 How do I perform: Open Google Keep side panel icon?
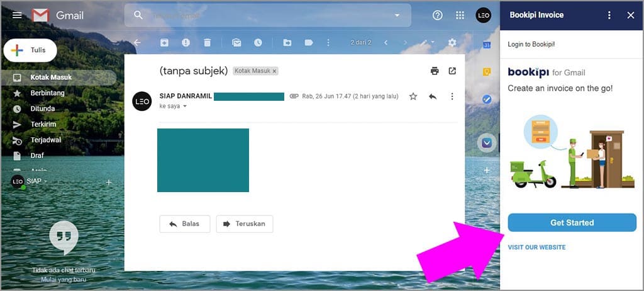click(x=487, y=72)
